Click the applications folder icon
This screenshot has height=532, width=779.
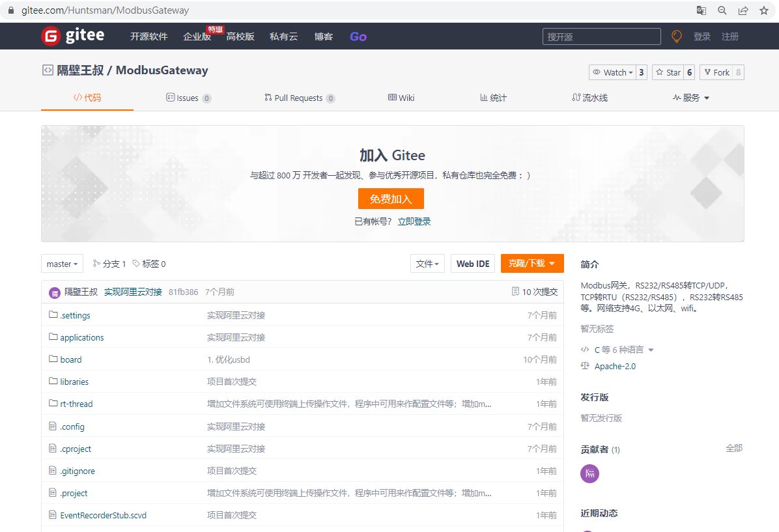pyautogui.click(x=53, y=337)
